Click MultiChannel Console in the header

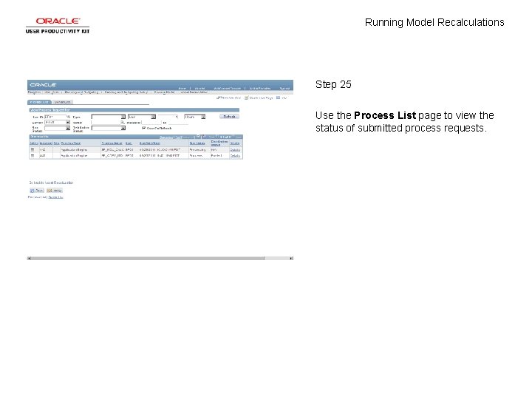(x=227, y=88)
